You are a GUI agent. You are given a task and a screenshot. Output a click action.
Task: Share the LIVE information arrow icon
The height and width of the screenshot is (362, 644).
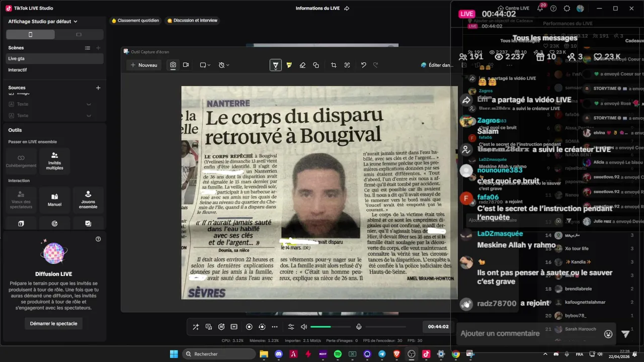347,9
